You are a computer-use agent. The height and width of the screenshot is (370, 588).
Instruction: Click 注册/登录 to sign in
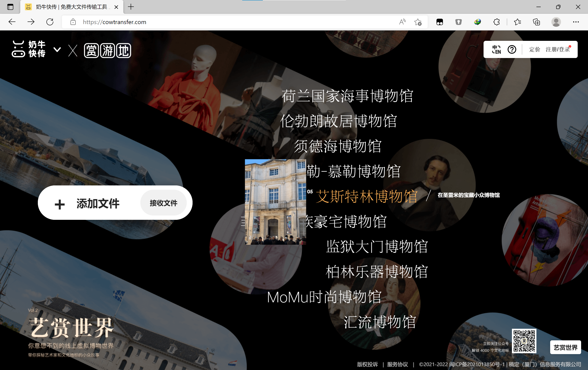[558, 49]
